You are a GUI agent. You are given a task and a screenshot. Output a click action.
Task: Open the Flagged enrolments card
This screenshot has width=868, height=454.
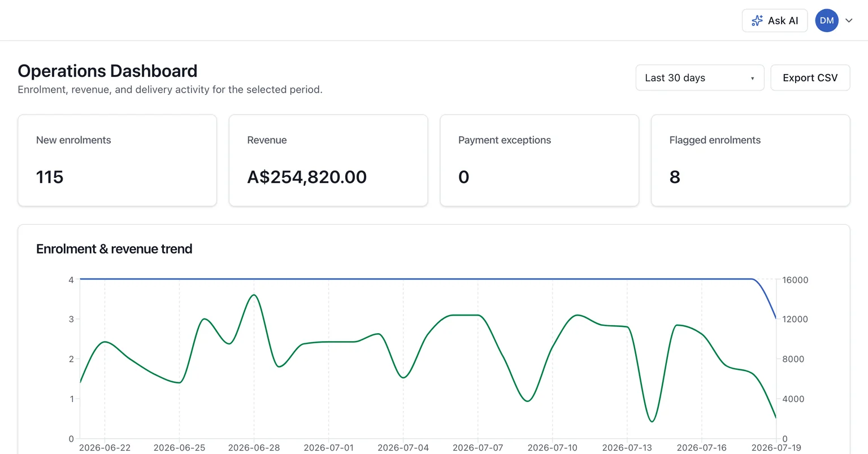pos(750,160)
